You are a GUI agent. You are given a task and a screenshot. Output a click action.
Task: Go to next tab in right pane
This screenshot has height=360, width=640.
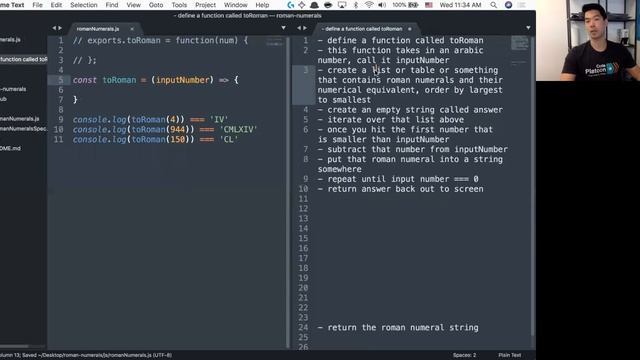tap(305, 28)
